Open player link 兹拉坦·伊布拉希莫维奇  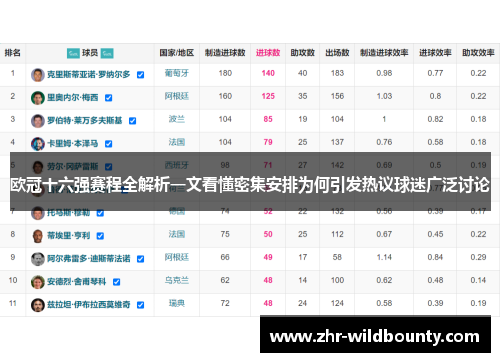point(89,304)
